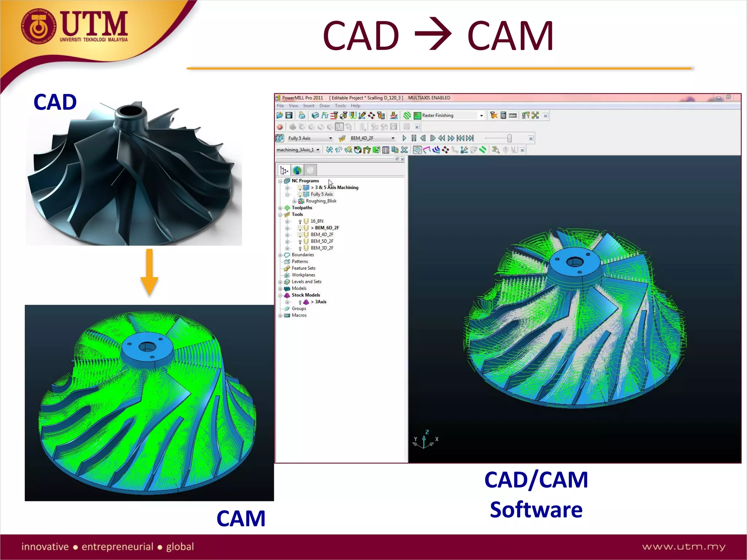The width and height of the screenshot is (747, 560).
Task: Click the Calculator icon in main toolbar
Action: pyautogui.click(x=503, y=116)
